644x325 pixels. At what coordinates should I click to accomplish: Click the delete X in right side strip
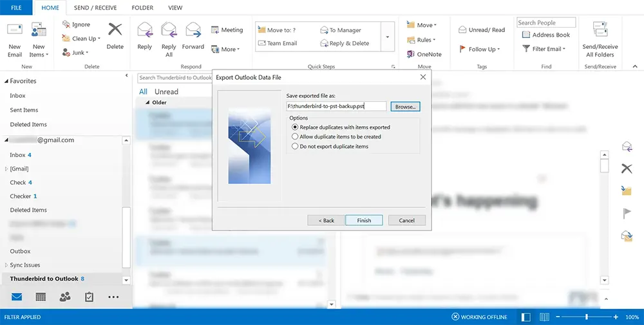[627, 168]
